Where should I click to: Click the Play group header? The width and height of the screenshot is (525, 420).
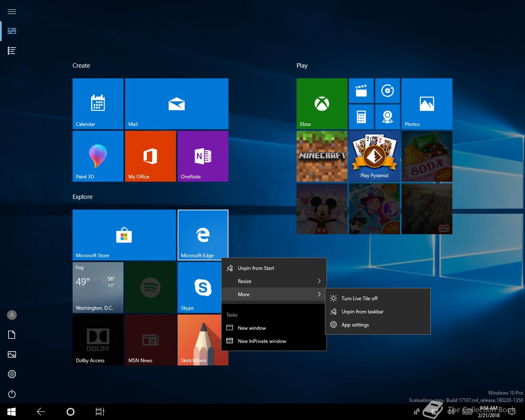[x=302, y=66]
